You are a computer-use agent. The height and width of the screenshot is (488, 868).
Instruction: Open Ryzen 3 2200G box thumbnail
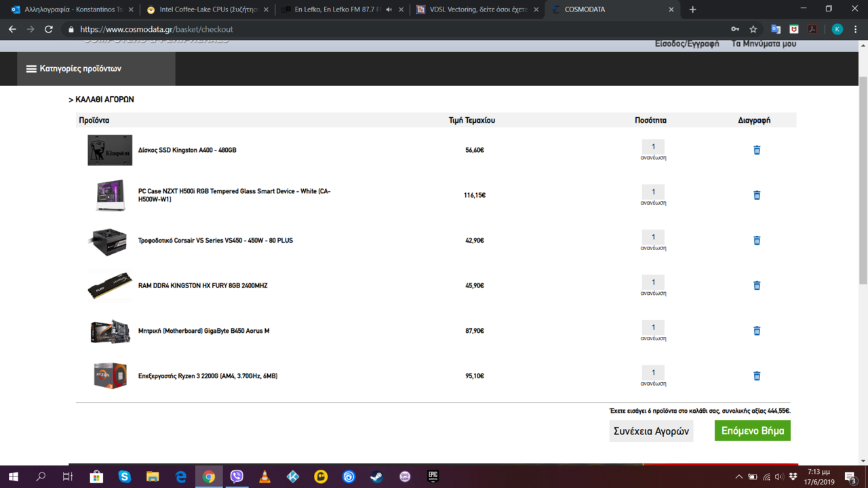pos(110,376)
